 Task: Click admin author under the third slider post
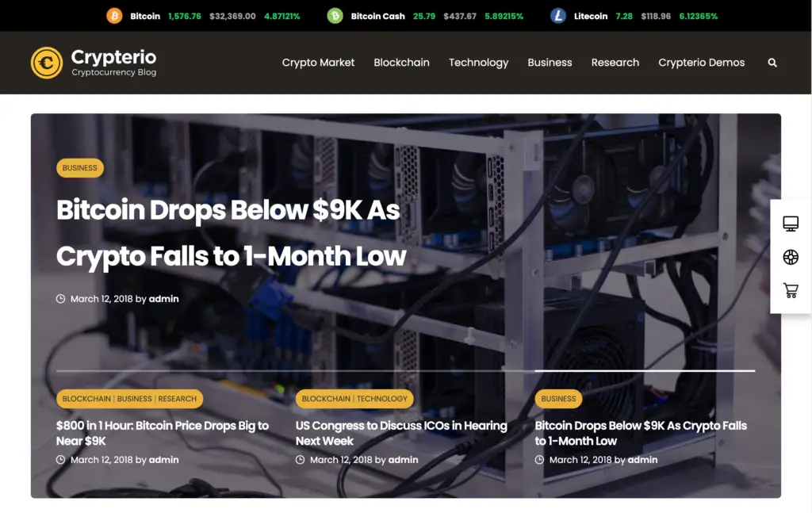point(642,460)
